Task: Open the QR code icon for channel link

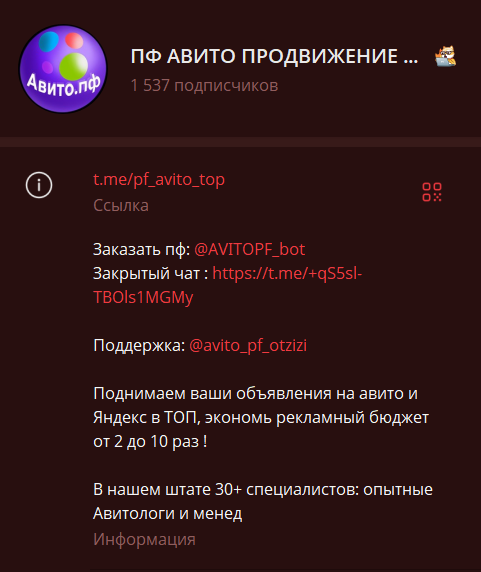Action: [x=432, y=192]
